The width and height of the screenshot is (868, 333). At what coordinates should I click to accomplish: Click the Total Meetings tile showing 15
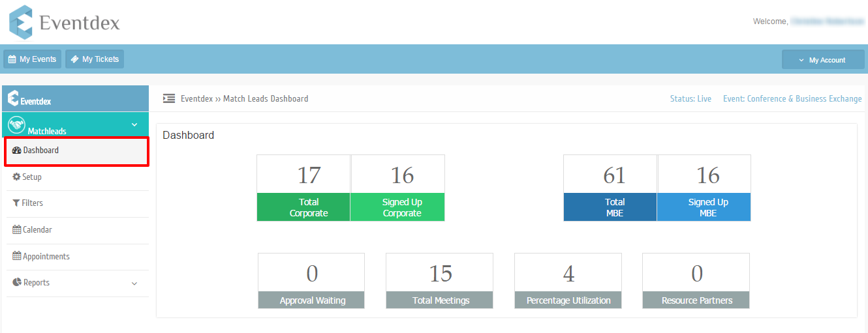tap(440, 281)
